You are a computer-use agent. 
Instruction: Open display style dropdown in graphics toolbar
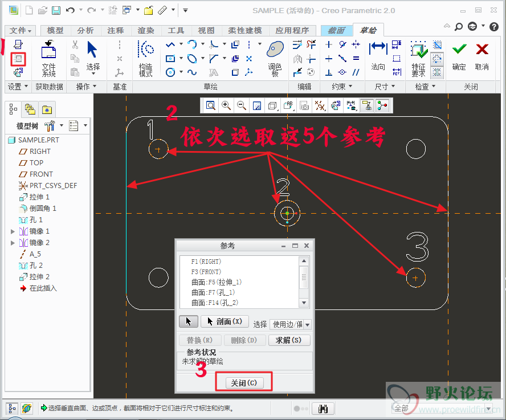273,105
